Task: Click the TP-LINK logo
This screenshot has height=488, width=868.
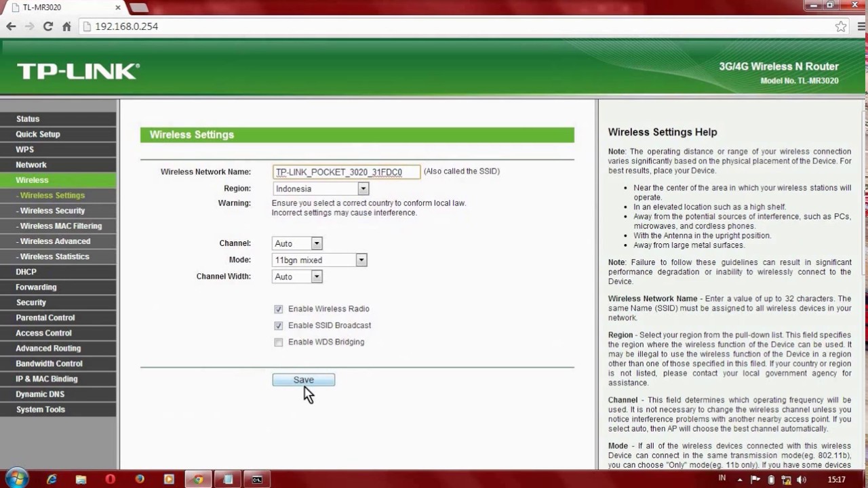Action: (x=78, y=71)
